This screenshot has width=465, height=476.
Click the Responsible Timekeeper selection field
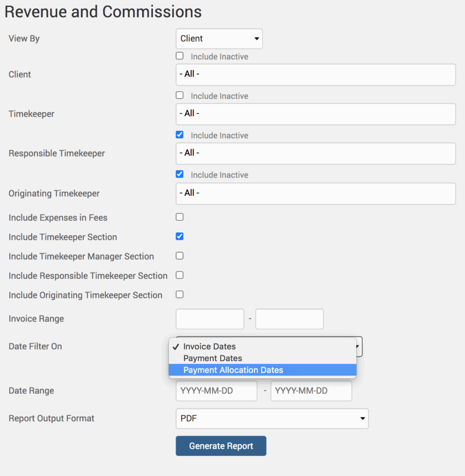pos(315,153)
